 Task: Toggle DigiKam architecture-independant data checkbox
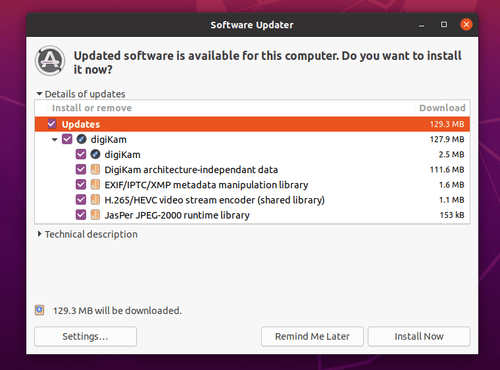[x=81, y=169]
